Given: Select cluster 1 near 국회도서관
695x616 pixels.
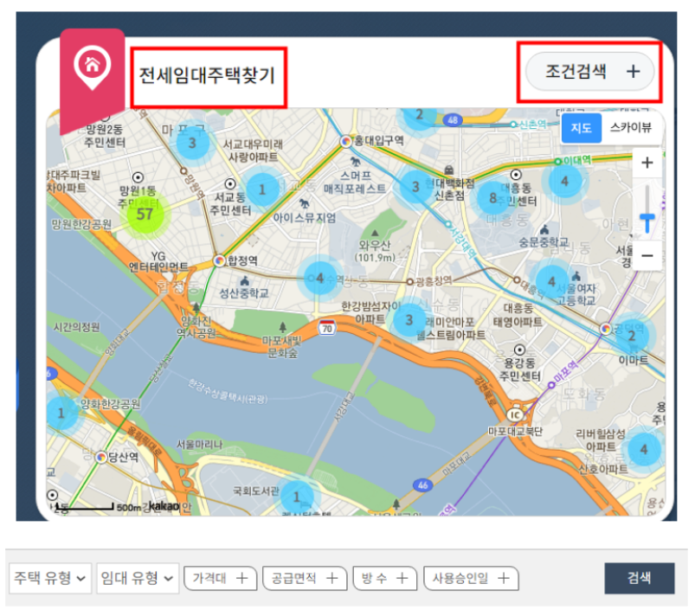Looking at the screenshot, I should (x=297, y=497).
